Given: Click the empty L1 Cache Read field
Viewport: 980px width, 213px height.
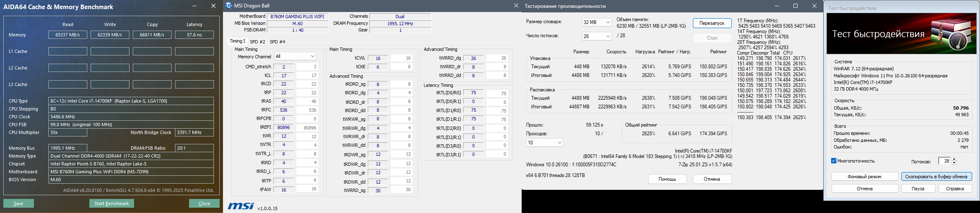Looking at the screenshot, I should 68,51.
